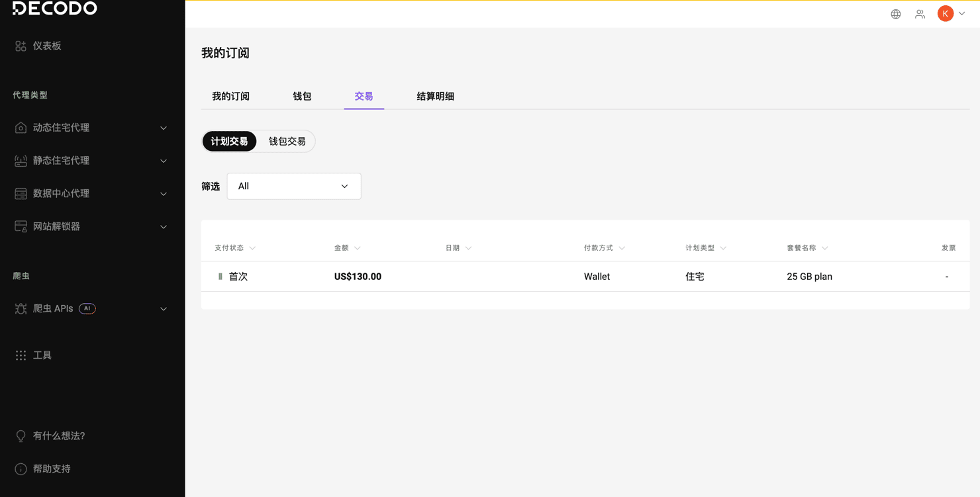The image size is (980, 497).
Task: Open the users icon in header
Action: click(920, 14)
